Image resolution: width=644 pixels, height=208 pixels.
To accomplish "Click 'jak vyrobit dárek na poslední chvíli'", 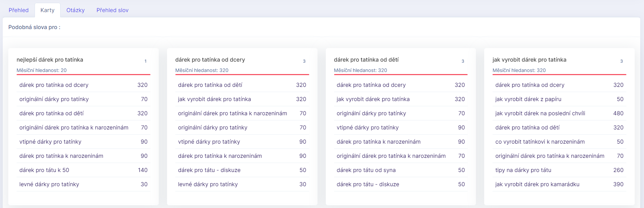I will coord(540,113).
